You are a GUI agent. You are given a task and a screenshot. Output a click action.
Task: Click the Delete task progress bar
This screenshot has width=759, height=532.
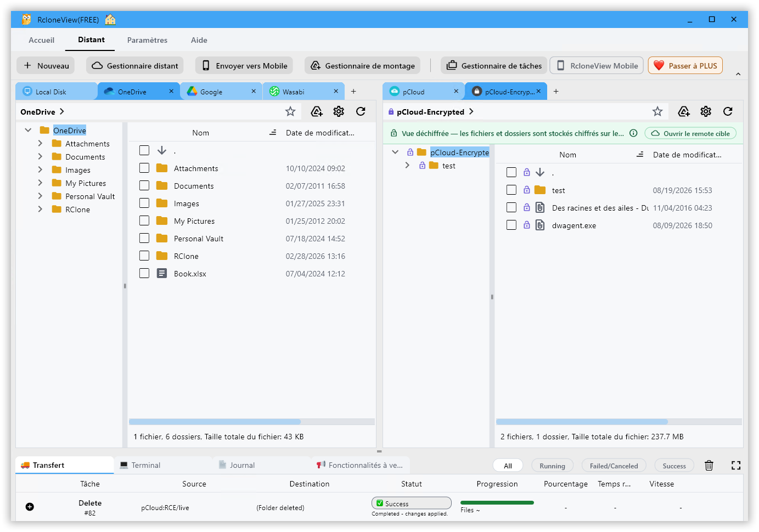click(x=497, y=502)
